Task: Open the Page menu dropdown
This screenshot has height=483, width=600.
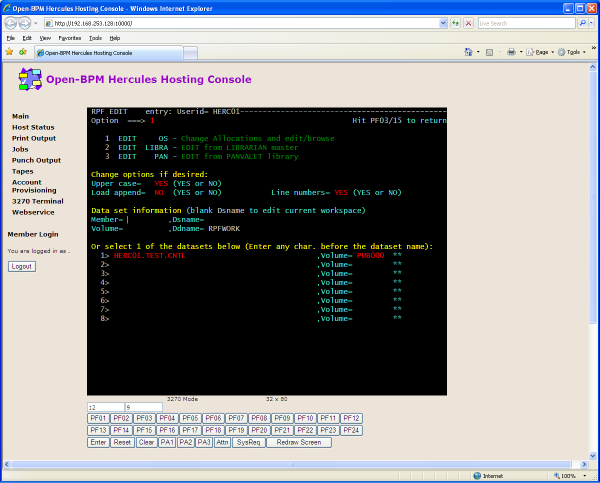Action: 540,52
